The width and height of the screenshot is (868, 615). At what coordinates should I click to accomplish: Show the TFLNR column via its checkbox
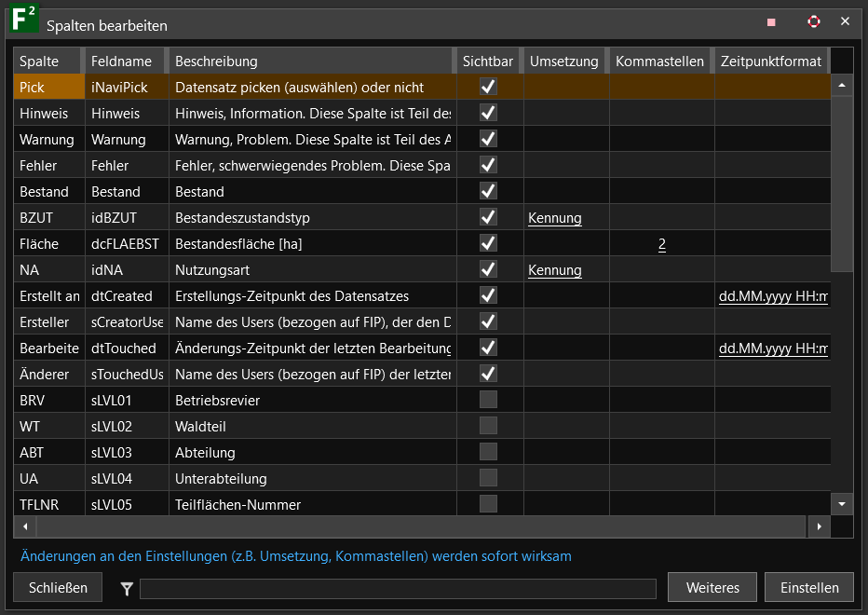point(488,504)
